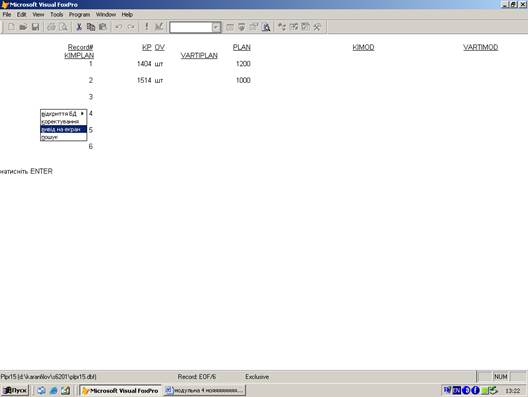Open the File menu
The image size is (528, 397).
(x=7, y=14)
